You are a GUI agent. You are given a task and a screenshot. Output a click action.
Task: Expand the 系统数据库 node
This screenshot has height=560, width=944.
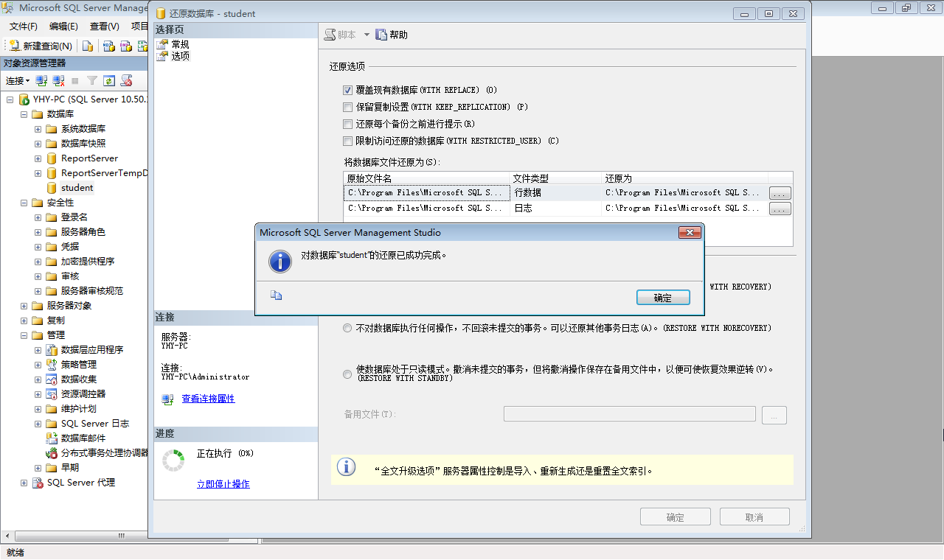point(38,129)
